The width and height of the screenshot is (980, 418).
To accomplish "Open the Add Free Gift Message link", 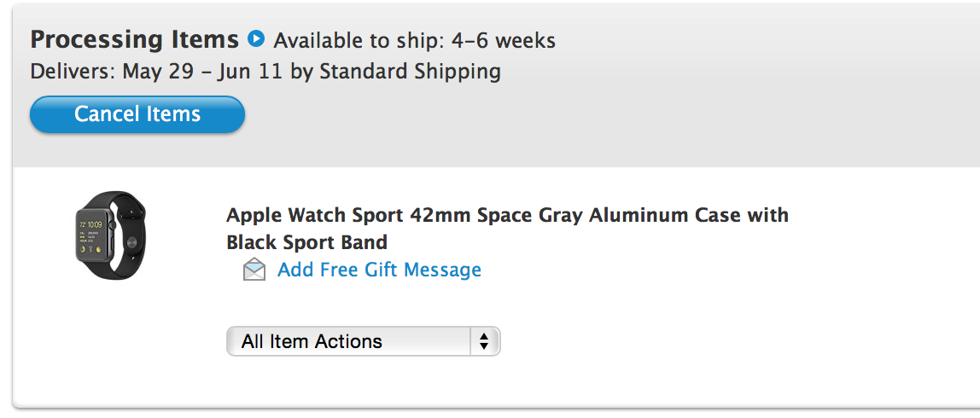I will (379, 270).
